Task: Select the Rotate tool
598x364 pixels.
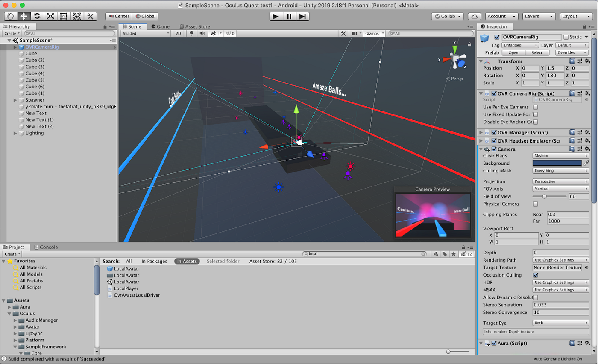Action: pos(37,16)
